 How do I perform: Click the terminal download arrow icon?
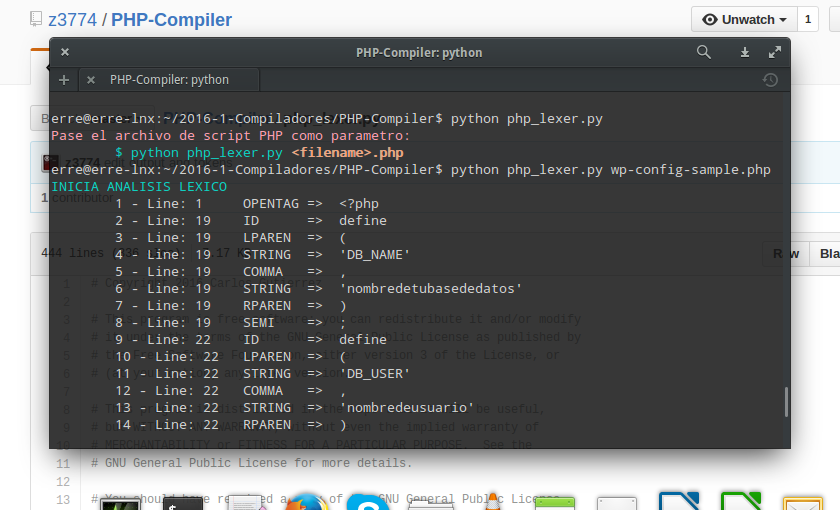pos(745,52)
